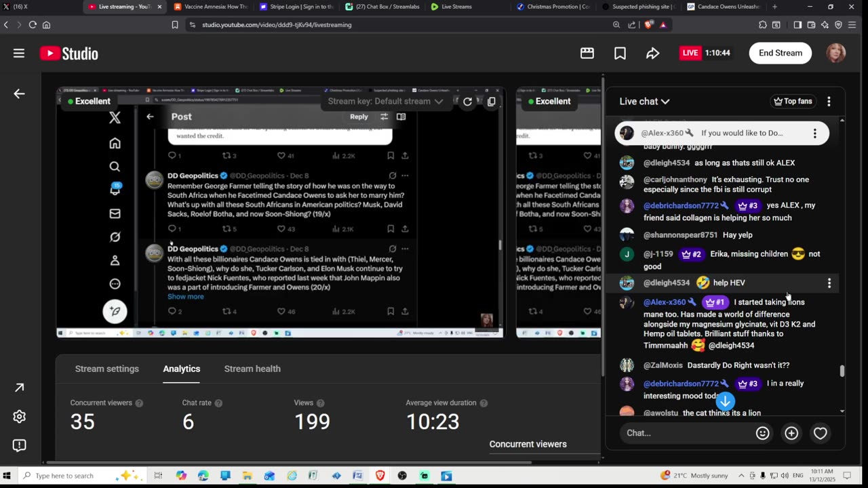This screenshot has width=868, height=488.
Task: Open the channel avatar account menu
Action: point(836,53)
